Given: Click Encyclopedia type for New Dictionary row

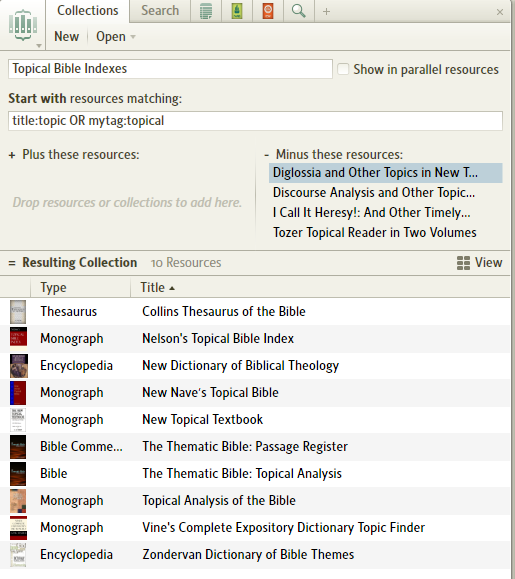Looking at the screenshot, I should (76, 366).
